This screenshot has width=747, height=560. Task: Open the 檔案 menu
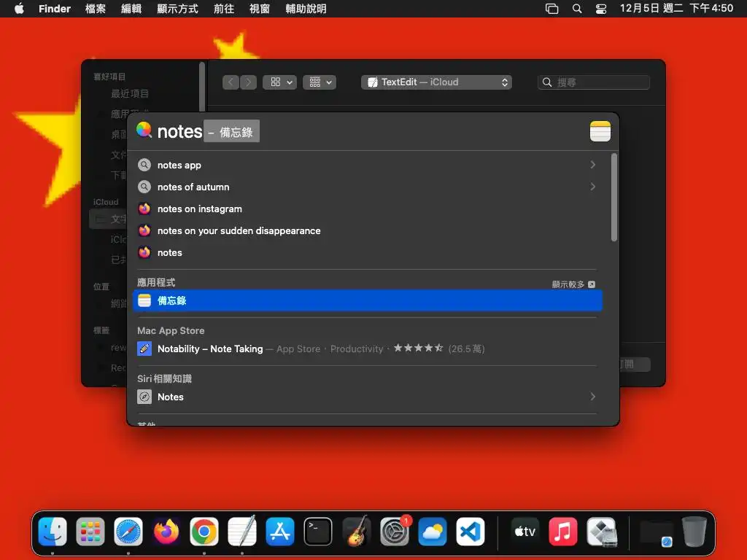96,9
